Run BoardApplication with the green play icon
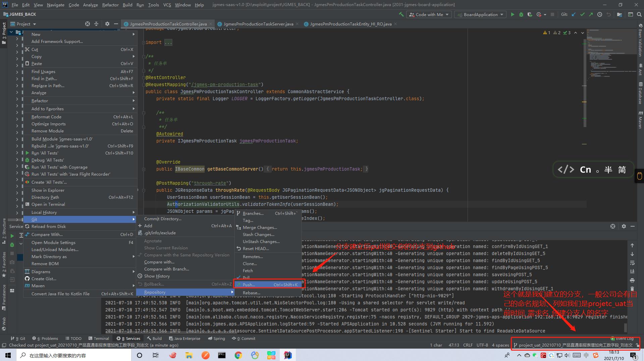Image resolution: width=644 pixels, height=361 pixels. (512, 14)
